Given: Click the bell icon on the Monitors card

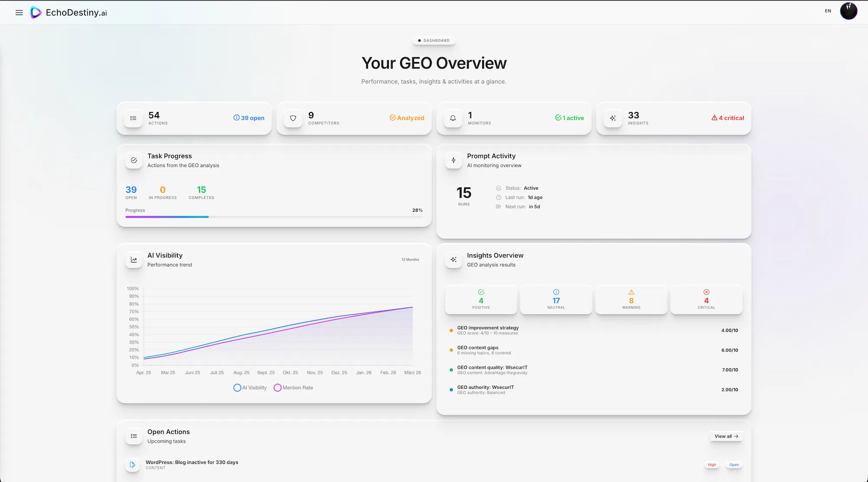Looking at the screenshot, I should pos(453,118).
